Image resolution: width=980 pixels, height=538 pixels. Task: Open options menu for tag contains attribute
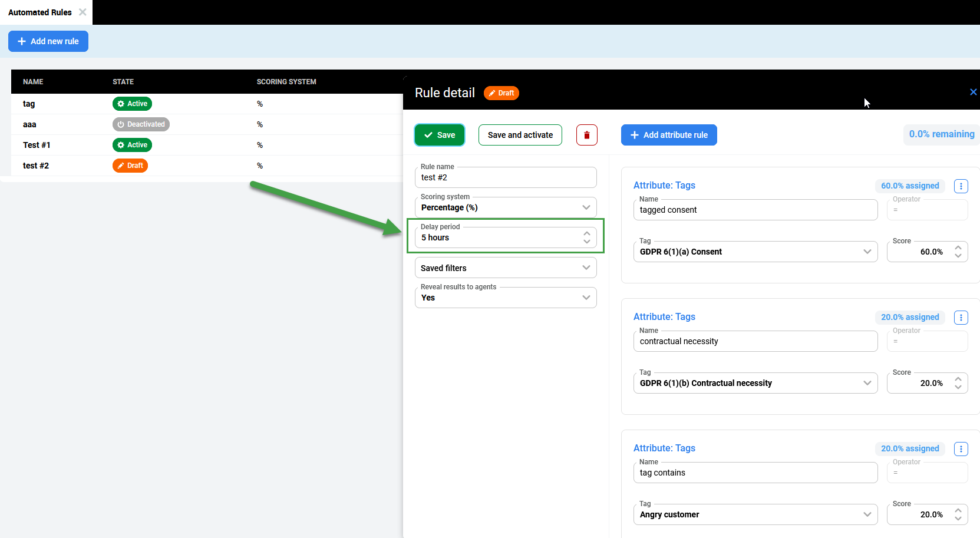pos(961,449)
